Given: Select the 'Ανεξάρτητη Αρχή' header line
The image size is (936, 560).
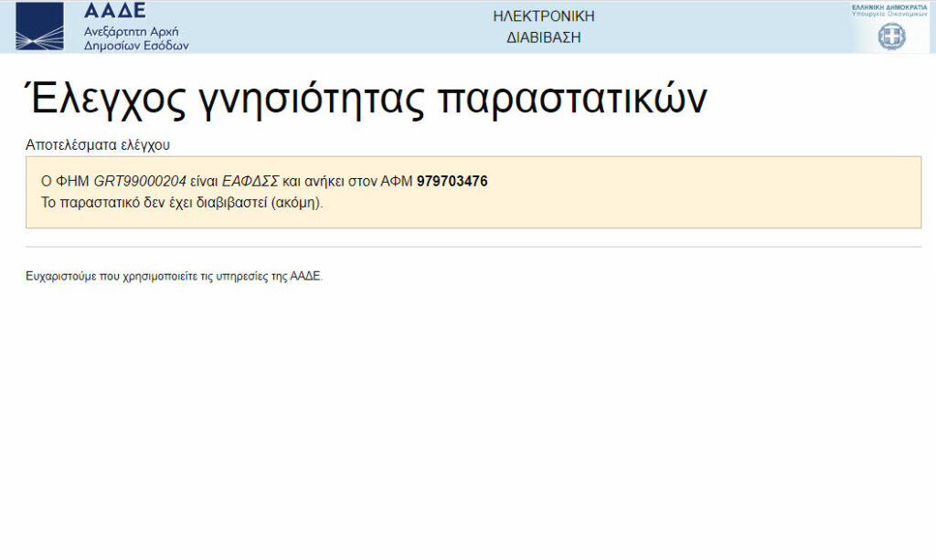Looking at the screenshot, I should click(131, 30).
